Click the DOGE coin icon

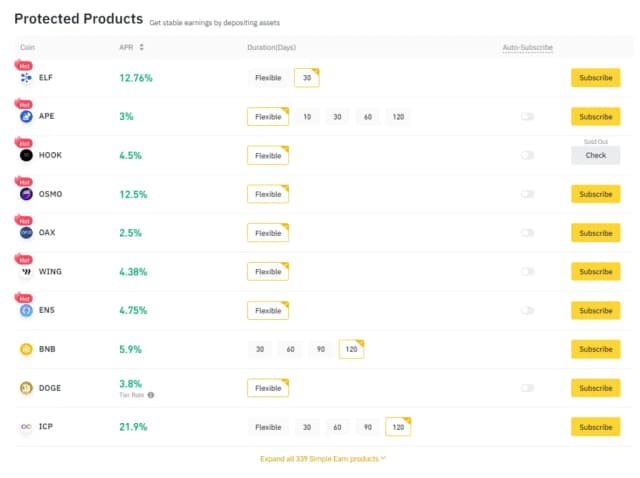pos(26,388)
